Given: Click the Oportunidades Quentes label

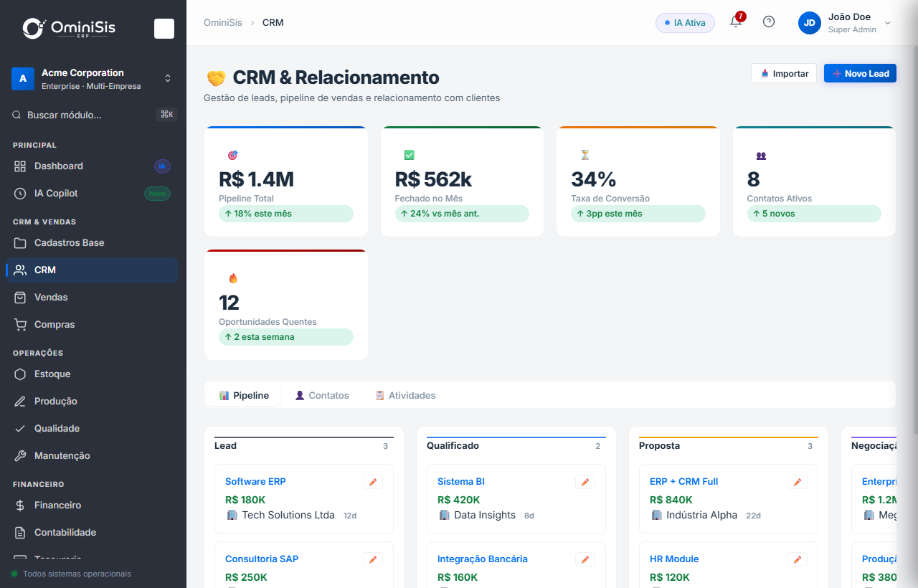Looking at the screenshot, I should coord(268,322).
